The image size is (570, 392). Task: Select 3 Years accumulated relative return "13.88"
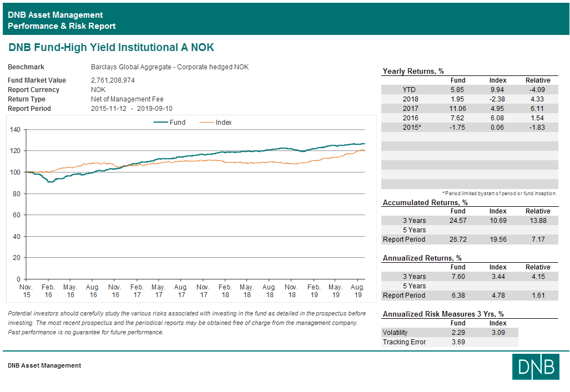[x=538, y=221]
